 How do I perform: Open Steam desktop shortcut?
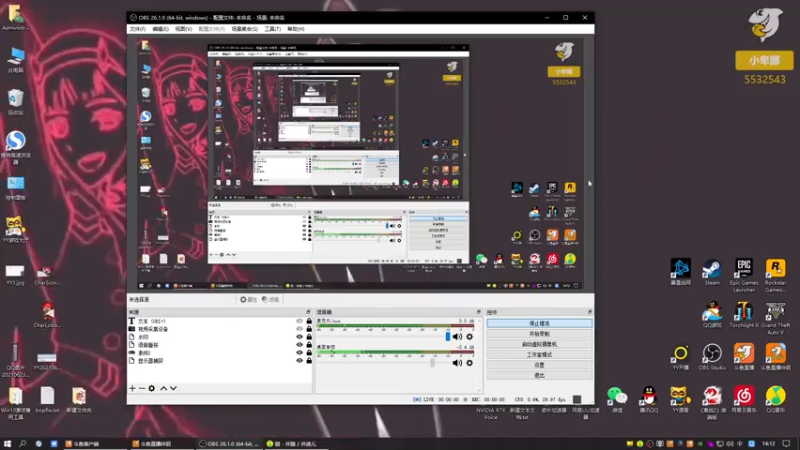[x=712, y=272]
